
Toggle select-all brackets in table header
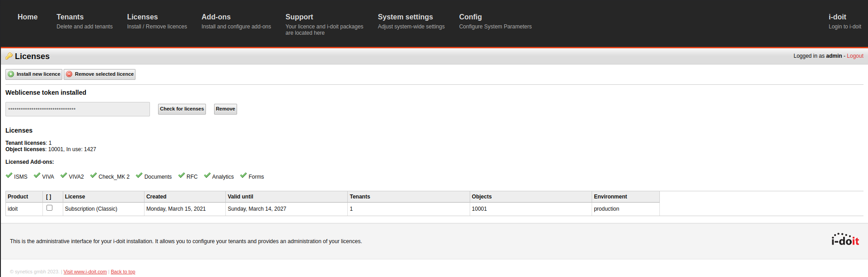pyautogui.click(x=49, y=197)
